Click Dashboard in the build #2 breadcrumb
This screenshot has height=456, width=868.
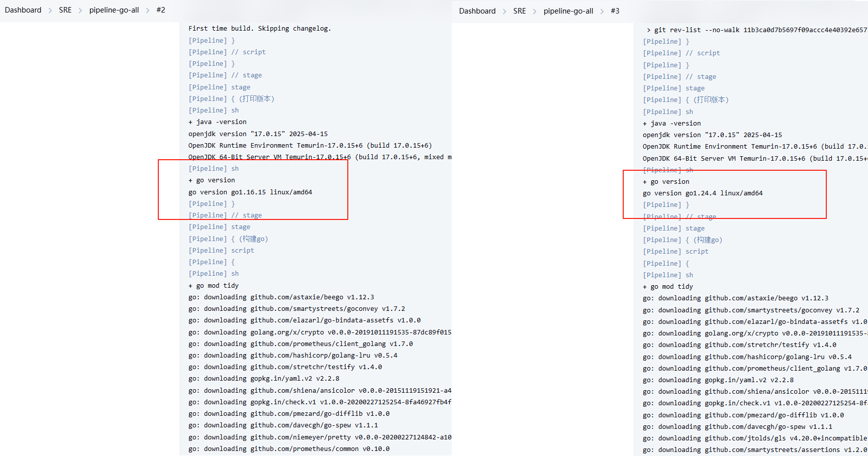click(23, 10)
